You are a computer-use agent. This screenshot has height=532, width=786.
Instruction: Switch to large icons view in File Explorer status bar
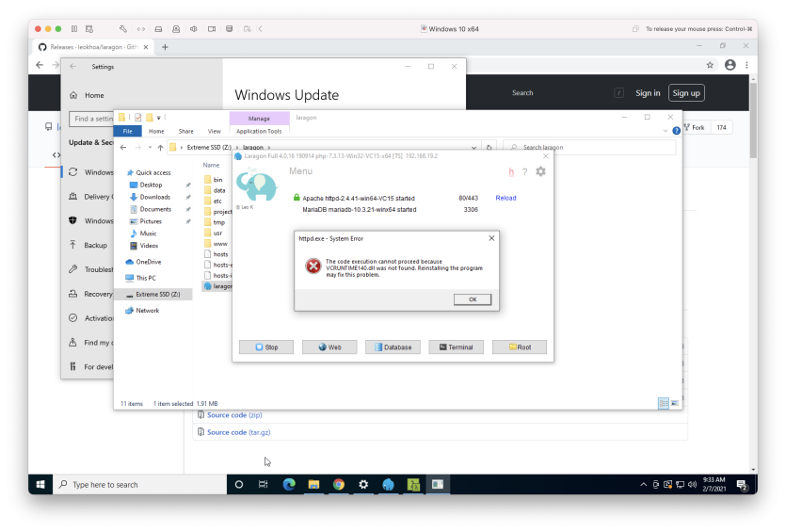tap(675, 403)
